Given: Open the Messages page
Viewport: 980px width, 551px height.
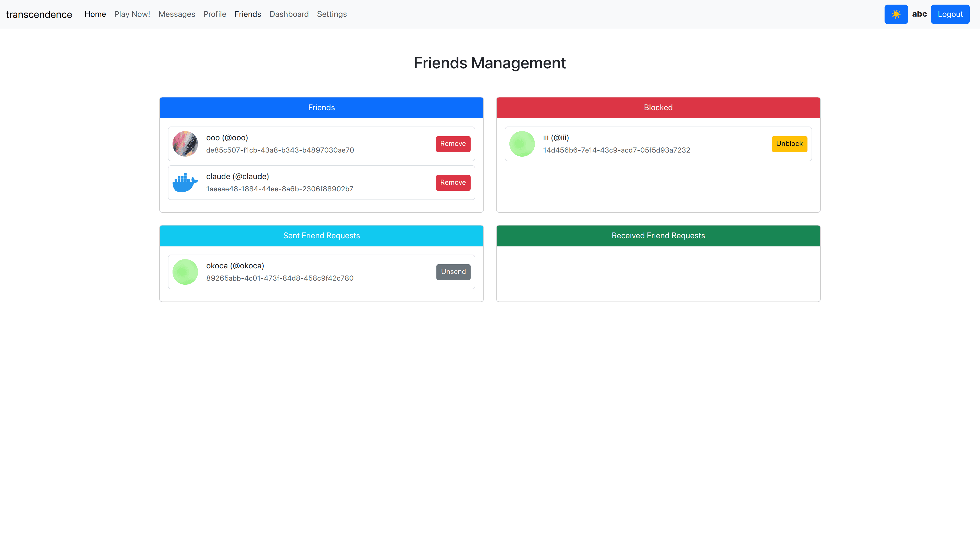Looking at the screenshot, I should click(x=177, y=14).
